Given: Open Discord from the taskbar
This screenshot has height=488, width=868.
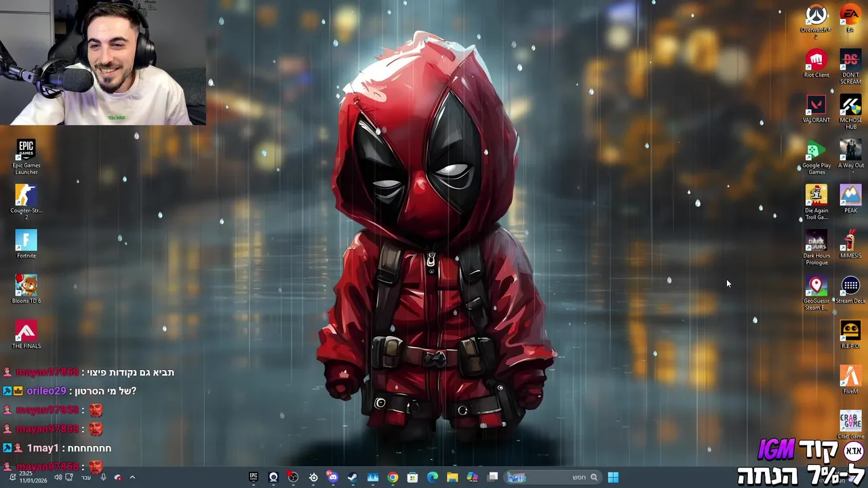Looking at the screenshot, I should pos(332,477).
